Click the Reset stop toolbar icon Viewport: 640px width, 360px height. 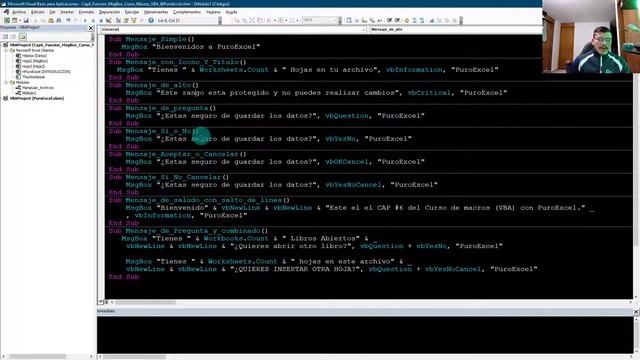101,20
